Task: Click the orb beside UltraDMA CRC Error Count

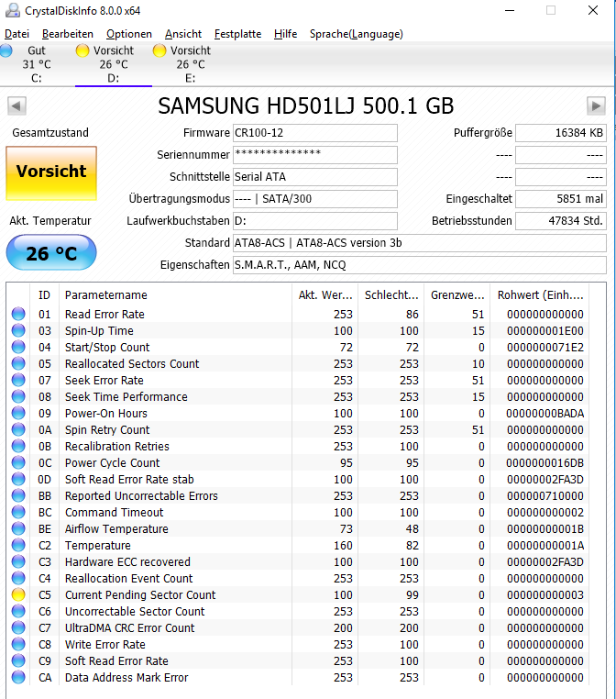Action: 18,627
